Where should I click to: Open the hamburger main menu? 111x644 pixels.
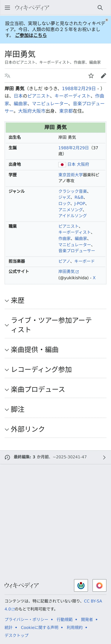7,8
